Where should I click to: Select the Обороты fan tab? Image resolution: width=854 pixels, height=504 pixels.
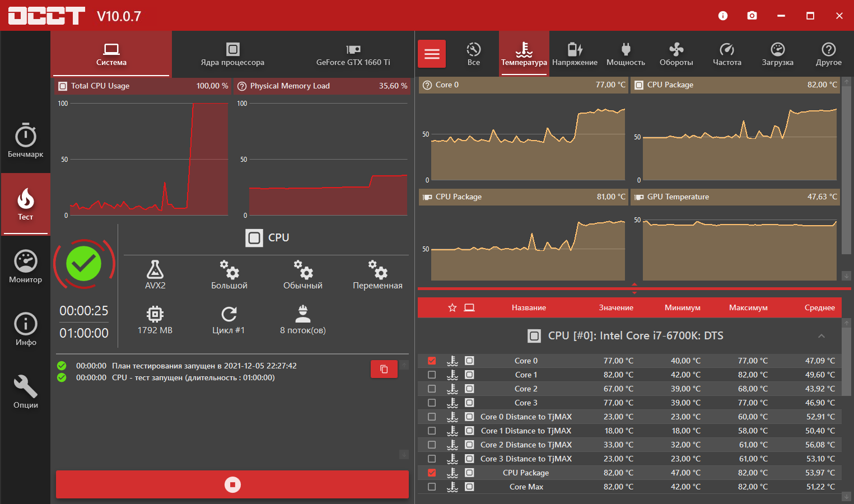coord(676,54)
